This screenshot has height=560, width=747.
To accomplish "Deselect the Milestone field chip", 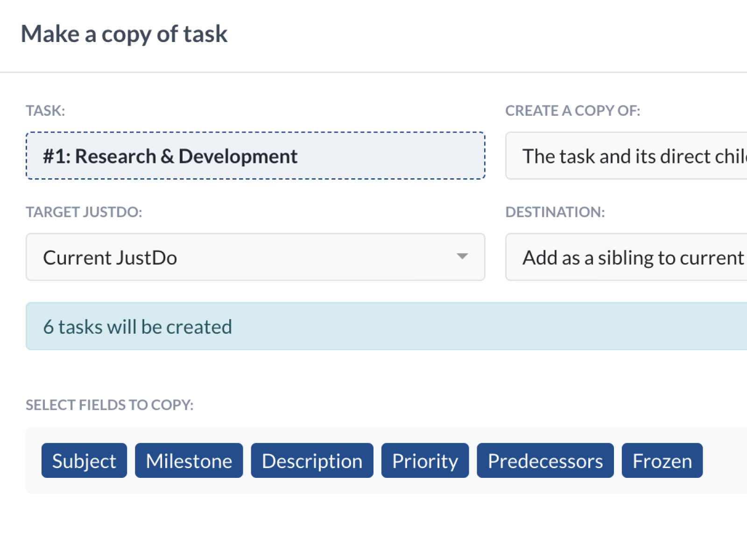I will coord(189,461).
